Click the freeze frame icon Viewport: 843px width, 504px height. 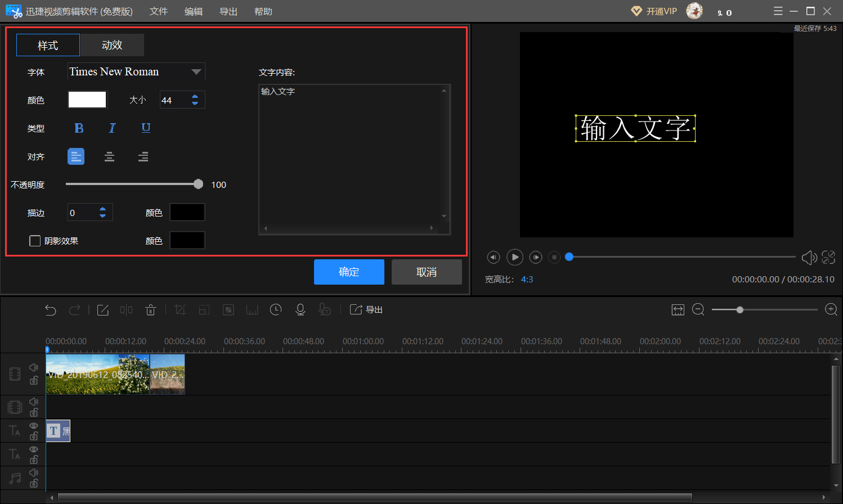tap(252, 310)
